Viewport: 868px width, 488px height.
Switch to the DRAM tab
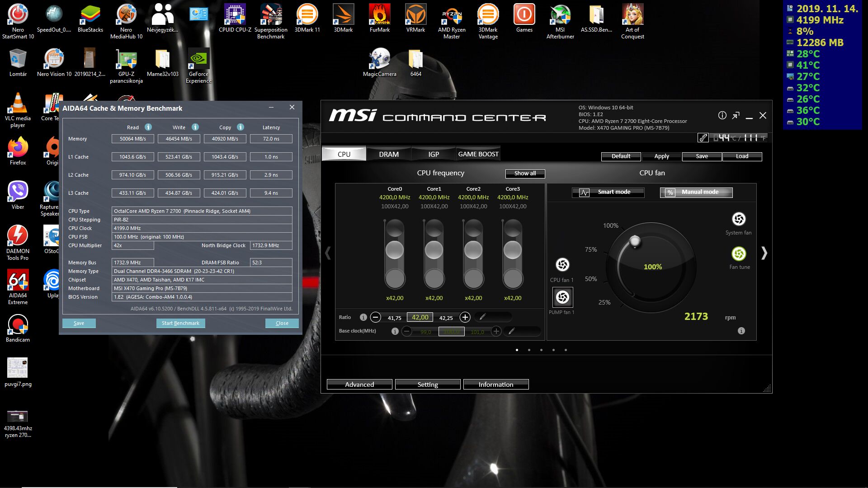coord(389,154)
